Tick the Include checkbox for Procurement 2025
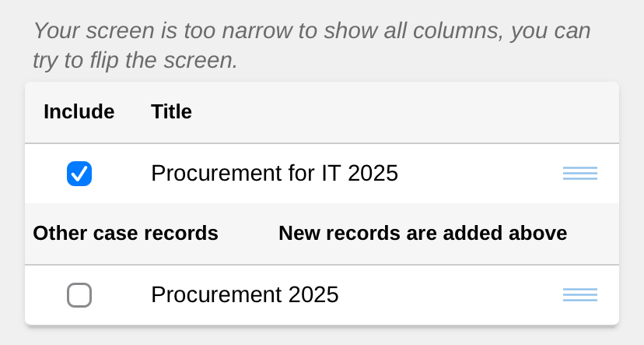The width and height of the screenshot is (644, 345). [x=79, y=295]
